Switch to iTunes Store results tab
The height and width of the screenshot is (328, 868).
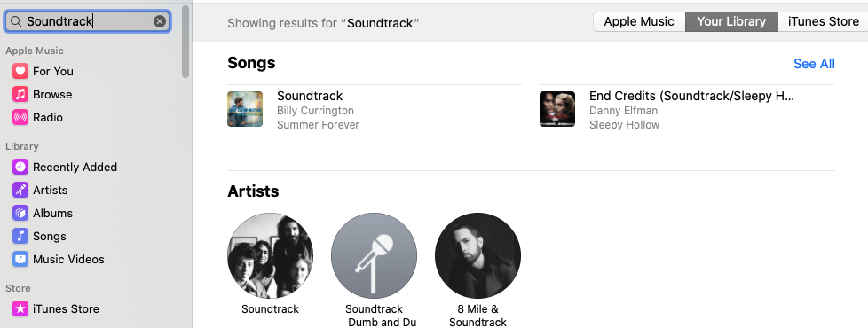click(823, 21)
